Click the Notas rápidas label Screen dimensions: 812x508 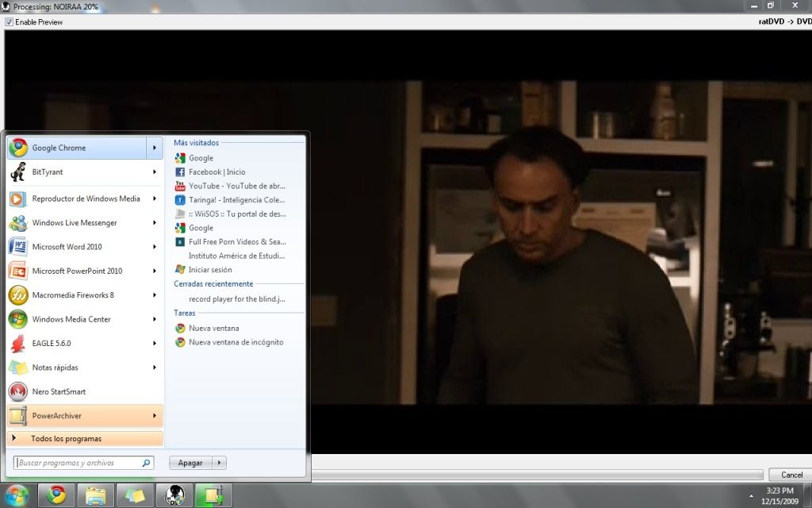click(x=55, y=368)
